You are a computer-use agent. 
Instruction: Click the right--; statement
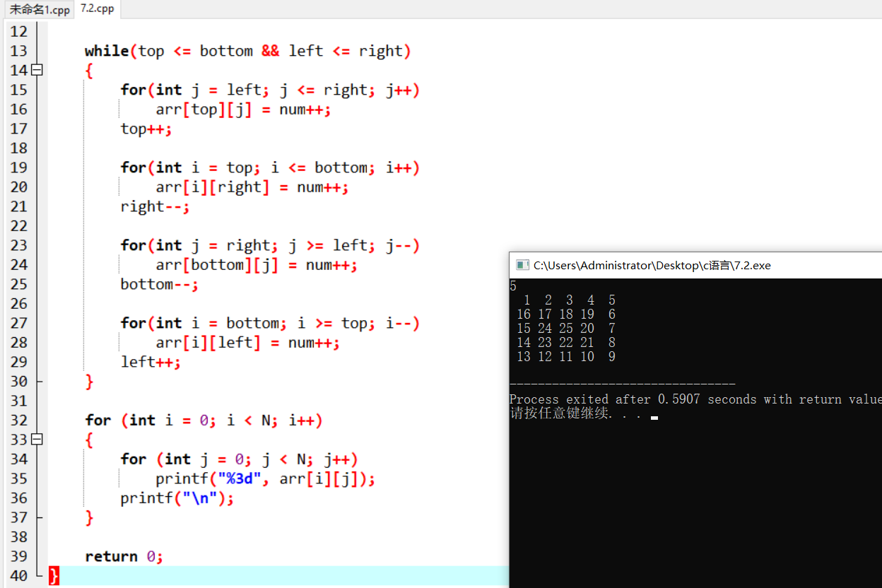click(155, 206)
